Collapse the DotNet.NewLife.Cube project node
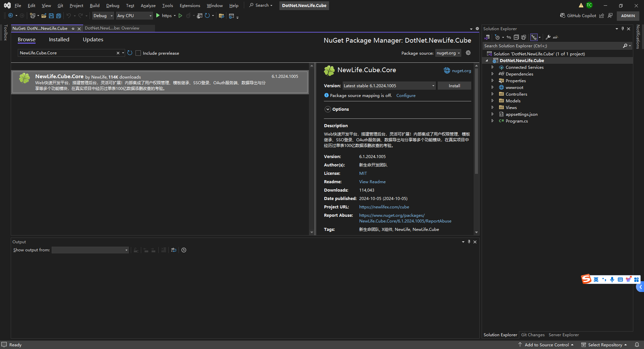This screenshot has width=644, height=349. tap(487, 60)
